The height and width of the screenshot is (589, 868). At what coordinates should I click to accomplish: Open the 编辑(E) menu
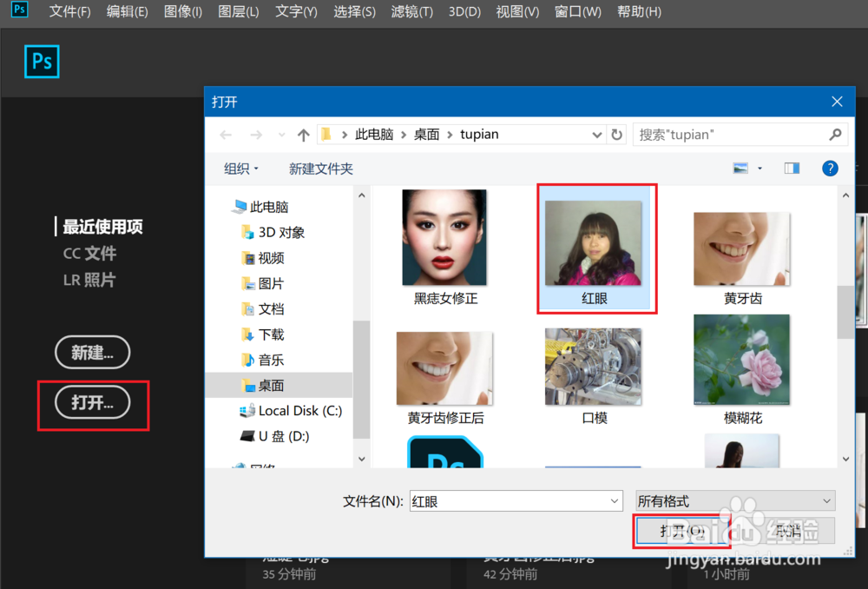128,11
